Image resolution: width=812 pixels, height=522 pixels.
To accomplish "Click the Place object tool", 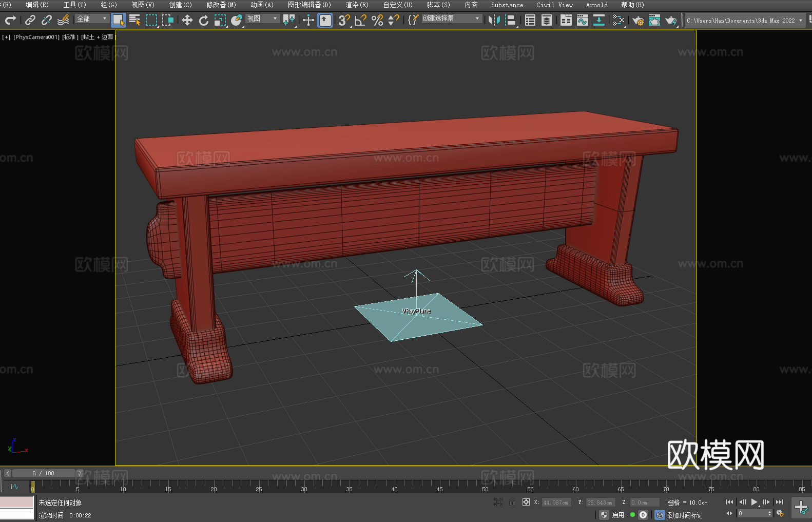I will pyautogui.click(x=237, y=20).
